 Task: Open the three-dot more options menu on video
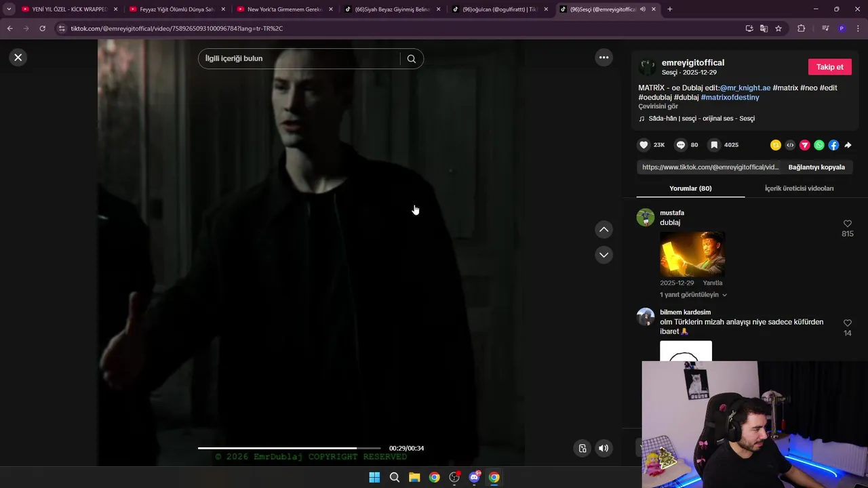pos(604,58)
